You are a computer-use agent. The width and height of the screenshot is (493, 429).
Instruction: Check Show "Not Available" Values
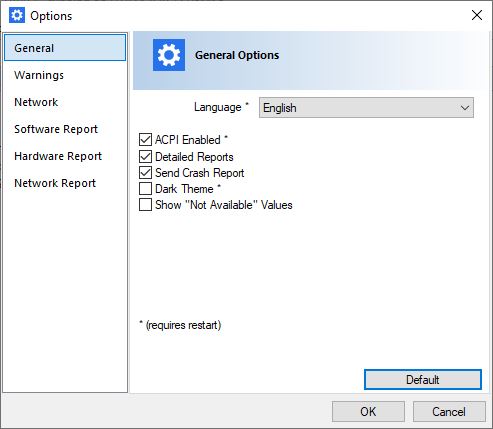(x=145, y=205)
